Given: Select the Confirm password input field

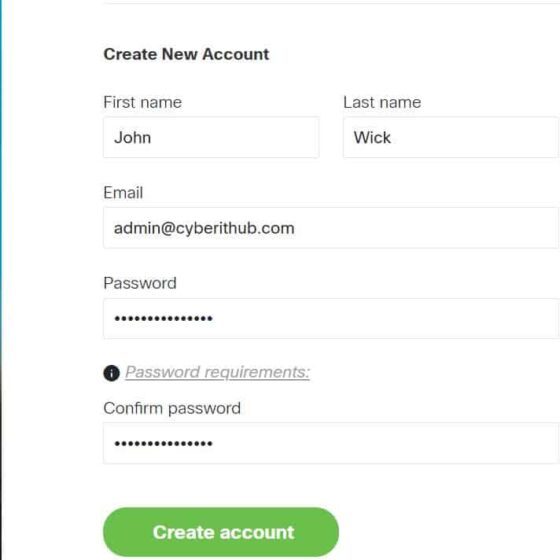Looking at the screenshot, I should tap(331, 443).
